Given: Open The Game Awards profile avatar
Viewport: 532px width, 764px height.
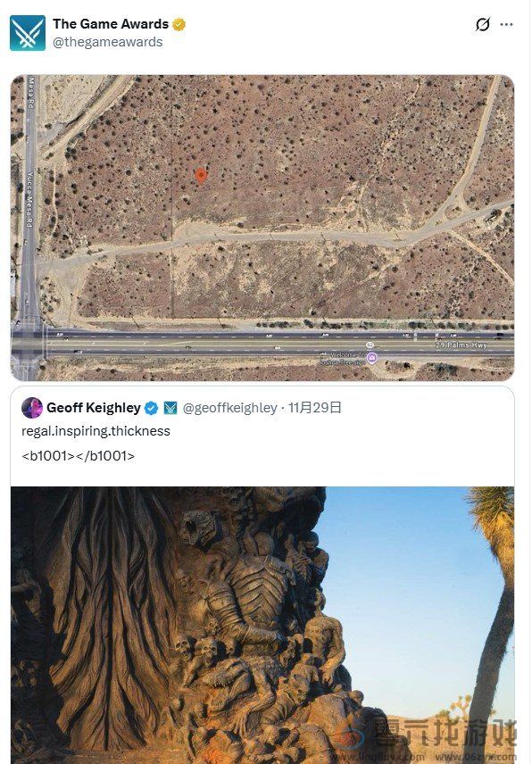Looking at the screenshot, I should click(x=28, y=33).
